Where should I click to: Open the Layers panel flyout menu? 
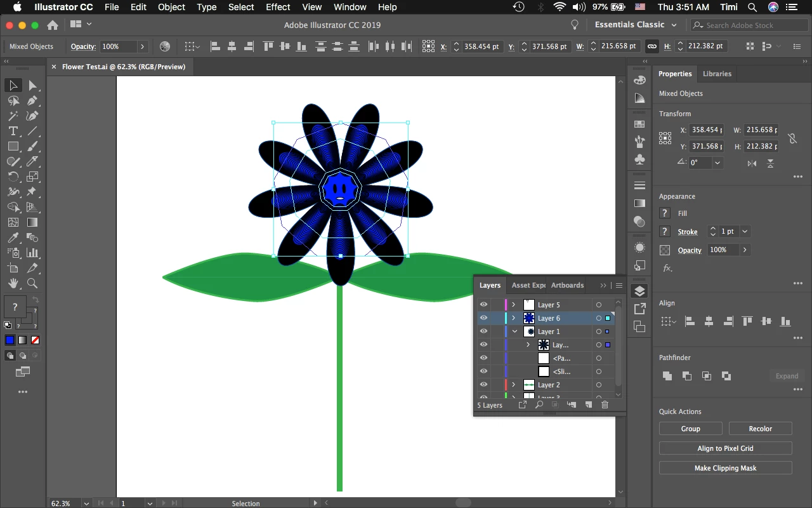(619, 285)
